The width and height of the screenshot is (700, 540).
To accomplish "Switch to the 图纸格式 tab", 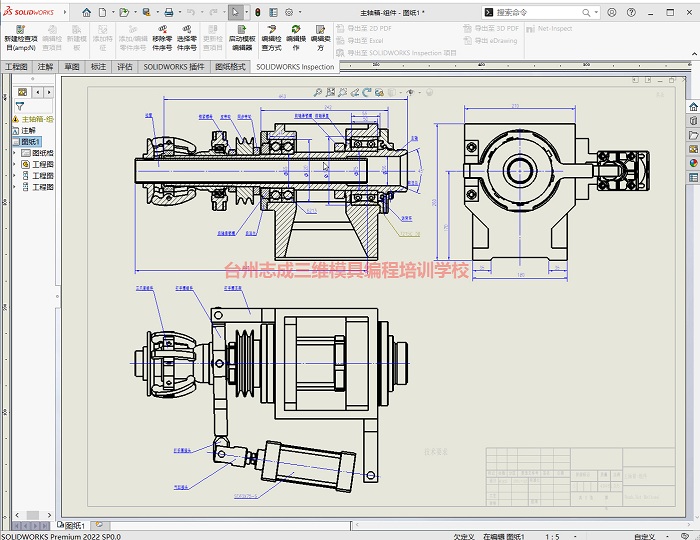I will pos(230,67).
